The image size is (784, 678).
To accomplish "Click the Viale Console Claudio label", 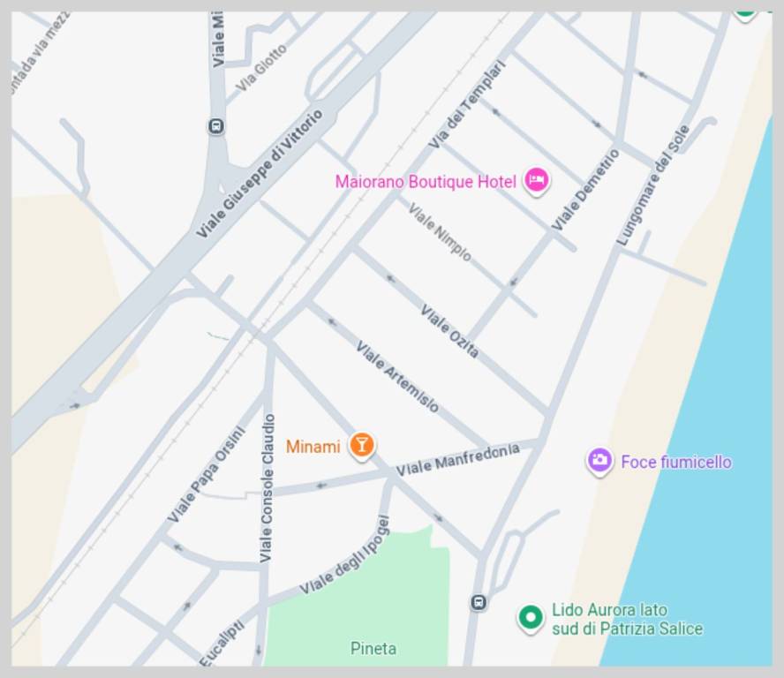I will click(x=268, y=488).
